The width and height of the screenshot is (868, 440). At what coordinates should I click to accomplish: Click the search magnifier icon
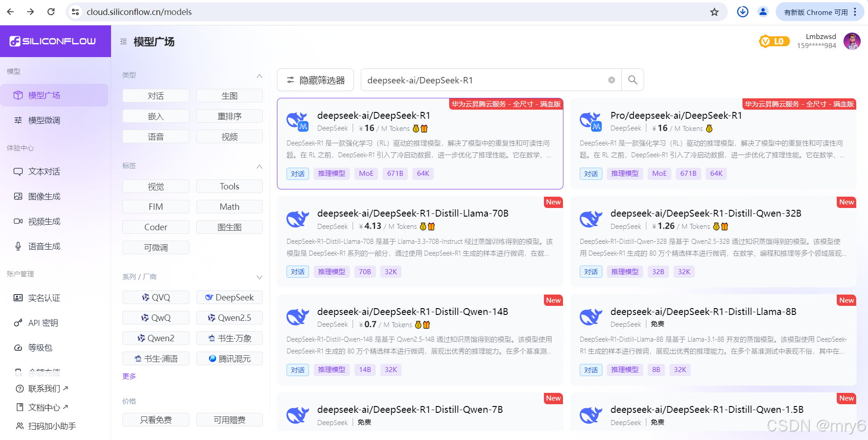(632, 80)
